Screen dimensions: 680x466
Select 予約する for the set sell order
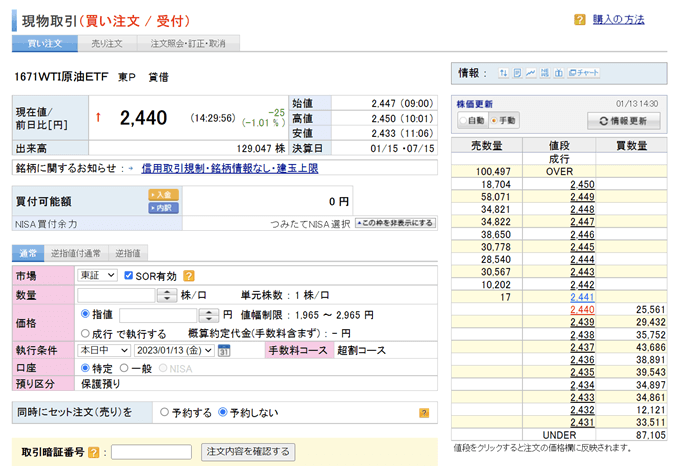tap(164, 411)
